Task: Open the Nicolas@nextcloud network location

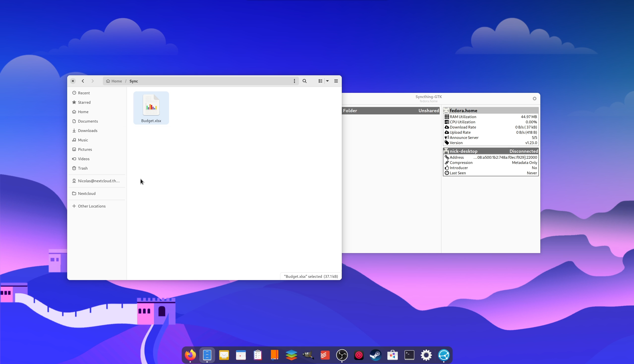Action: [x=97, y=181]
